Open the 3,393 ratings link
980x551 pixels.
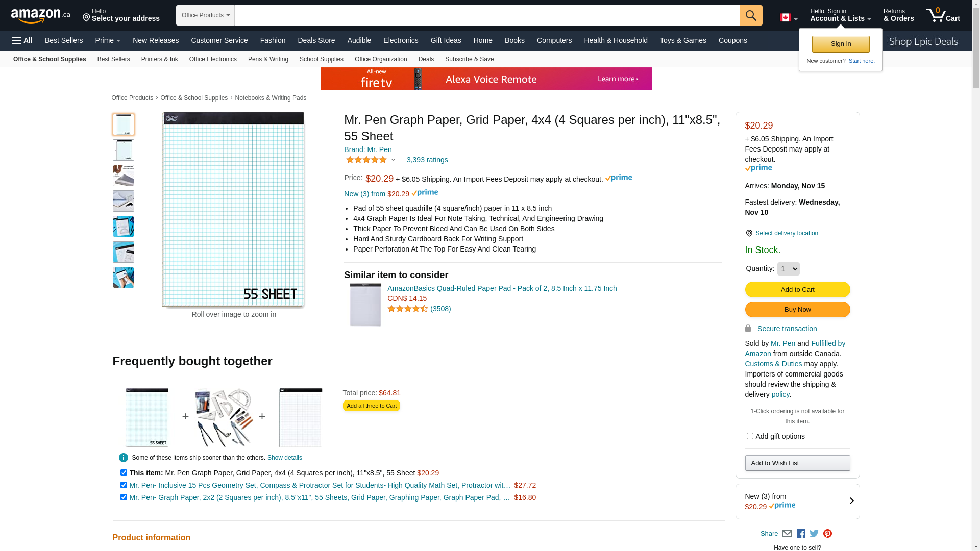click(x=427, y=160)
